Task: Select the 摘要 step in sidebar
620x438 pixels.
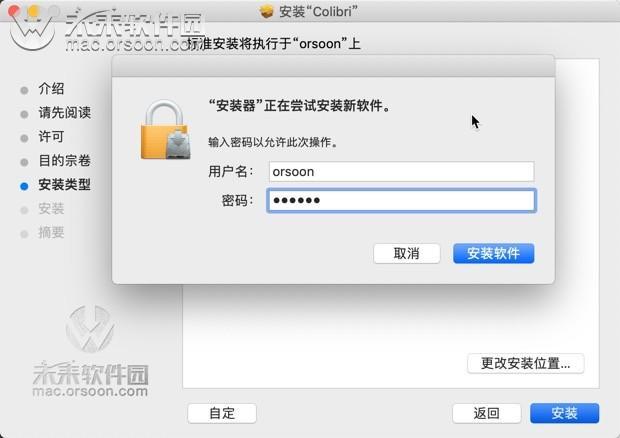Action: coord(51,232)
